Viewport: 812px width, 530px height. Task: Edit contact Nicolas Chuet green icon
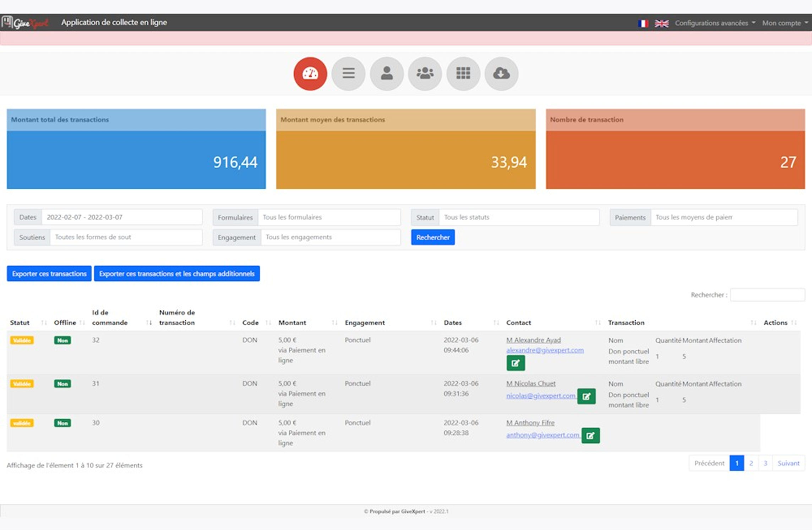586,396
